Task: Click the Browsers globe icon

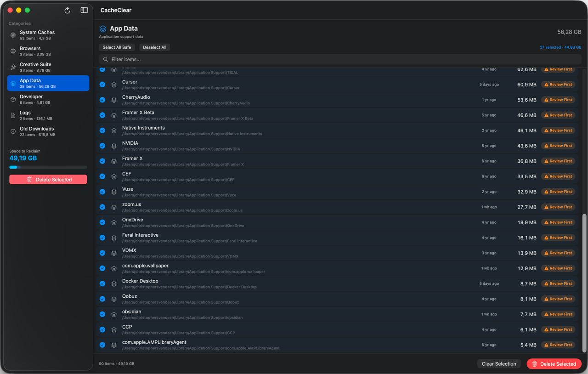Action: click(x=13, y=51)
